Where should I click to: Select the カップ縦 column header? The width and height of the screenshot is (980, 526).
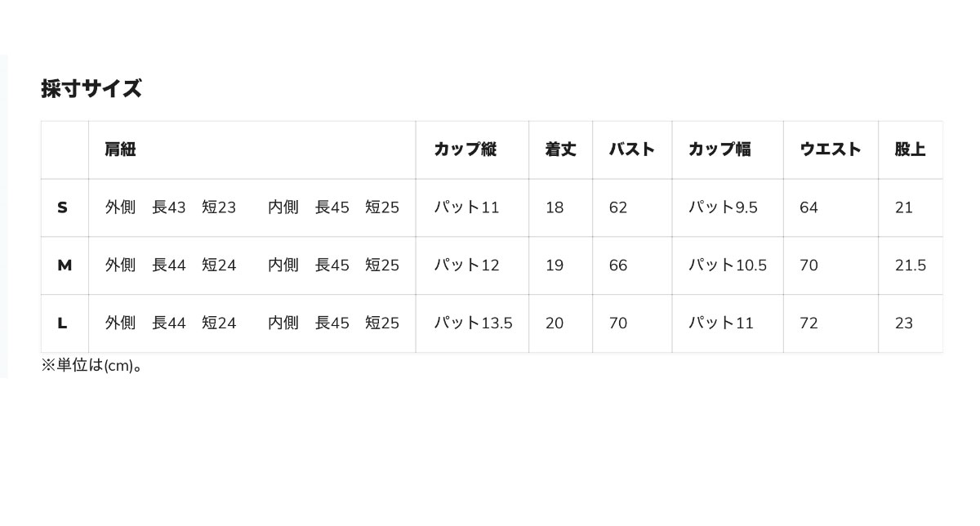(x=465, y=149)
